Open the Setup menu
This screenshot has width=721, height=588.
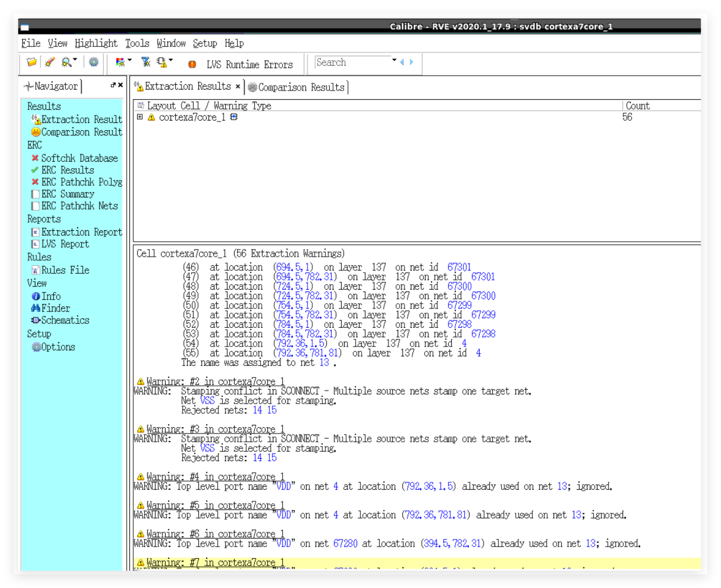(x=205, y=43)
